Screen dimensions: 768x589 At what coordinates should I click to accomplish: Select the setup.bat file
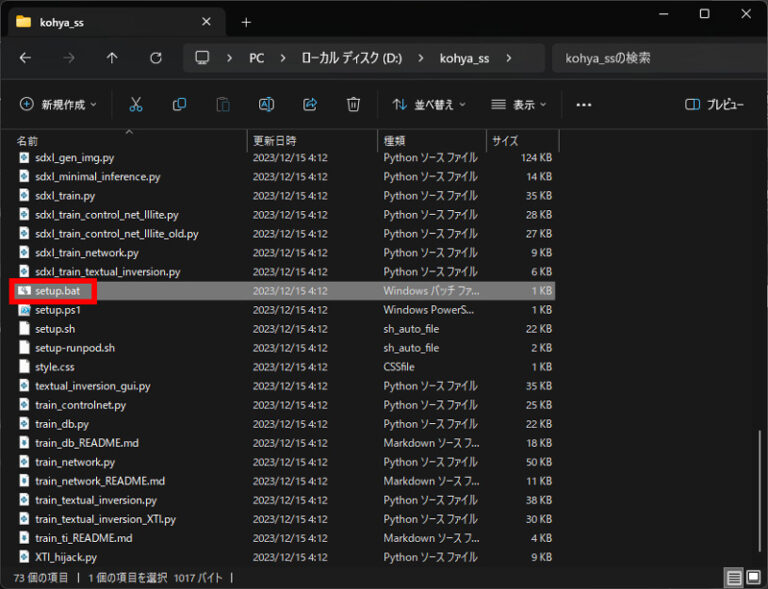tap(58, 291)
